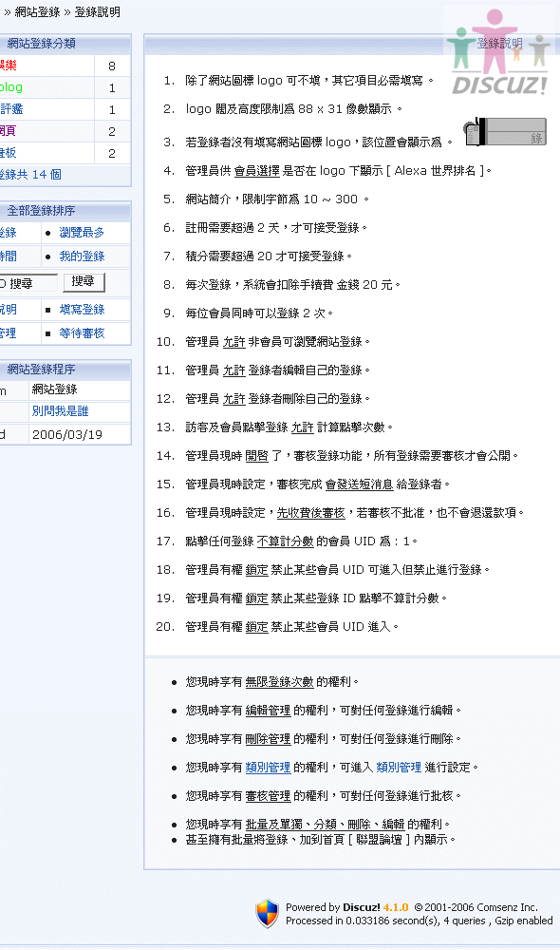Click the 搜尋 button
Screen dimensions: 560x950
(x=84, y=282)
